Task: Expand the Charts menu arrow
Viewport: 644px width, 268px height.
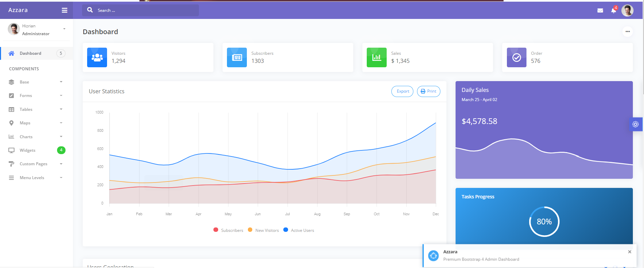Action: coord(61,137)
